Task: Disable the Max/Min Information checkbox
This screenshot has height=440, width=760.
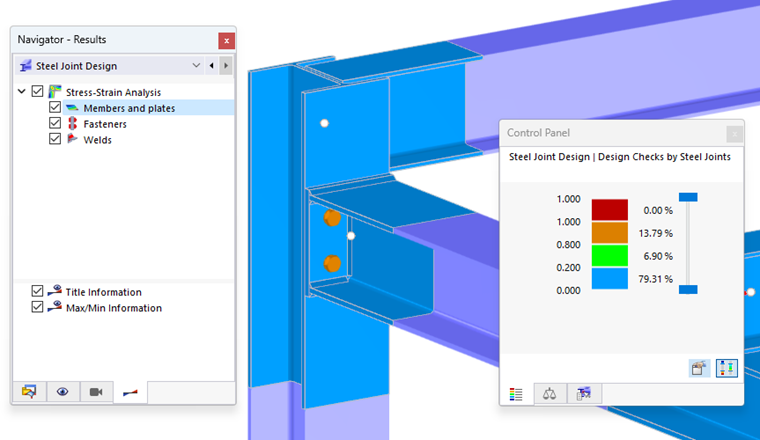Action: pyautogui.click(x=37, y=307)
